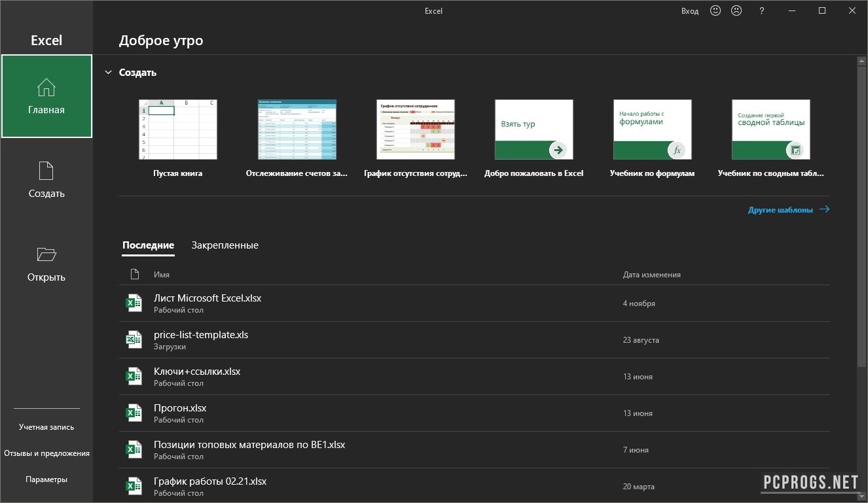
Task: Click the document icon in the list header
Action: click(134, 274)
